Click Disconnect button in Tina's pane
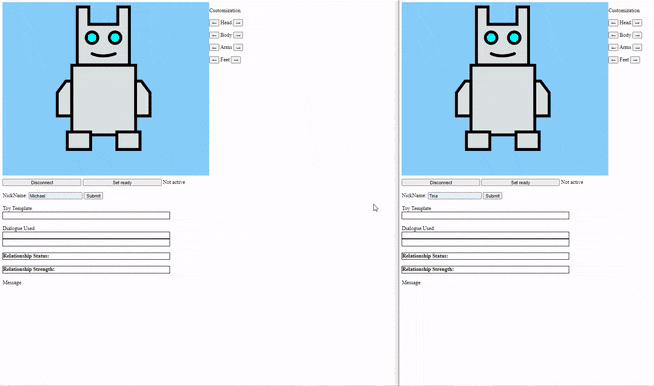This screenshot has height=386, width=654. [440, 182]
